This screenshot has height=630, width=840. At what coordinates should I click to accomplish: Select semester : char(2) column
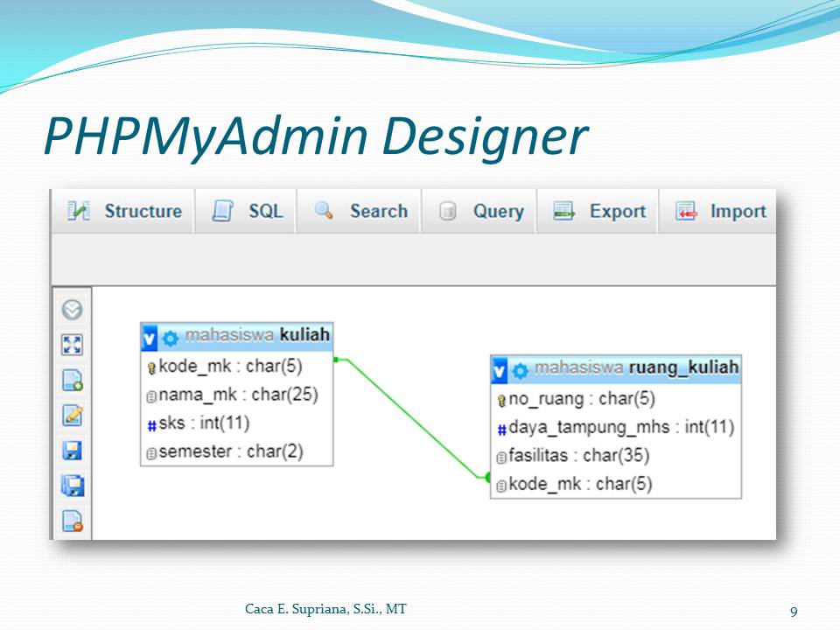point(231,451)
